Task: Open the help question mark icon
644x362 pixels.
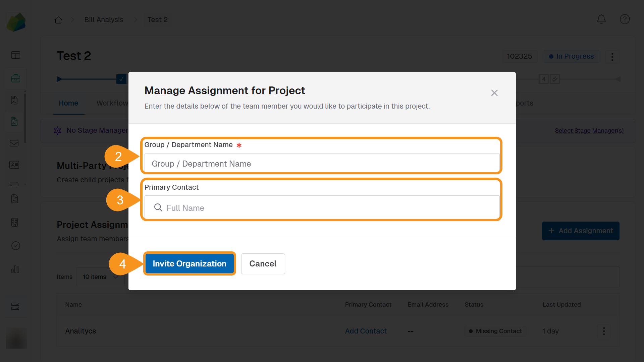Action: [625, 19]
